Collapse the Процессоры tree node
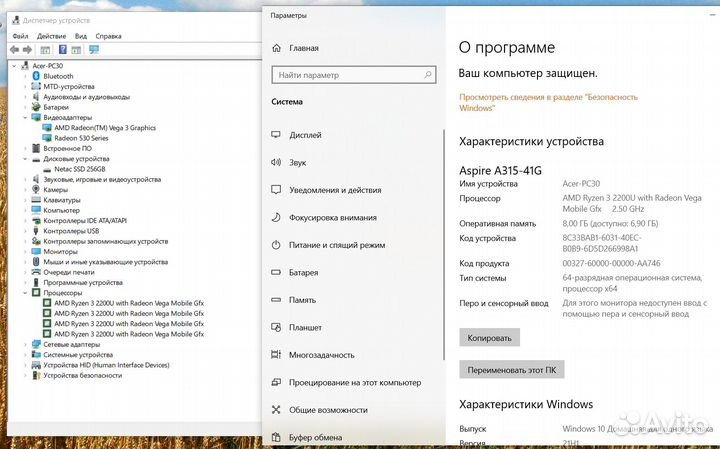The height and width of the screenshot is (449, 720). coord(25,293)
